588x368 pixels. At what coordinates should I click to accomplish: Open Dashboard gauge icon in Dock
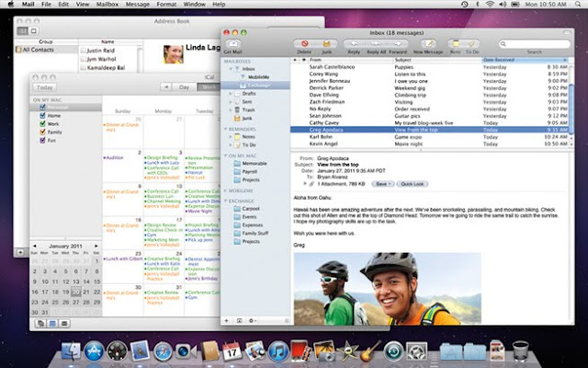pyautogui.click(x=117, y=351)
